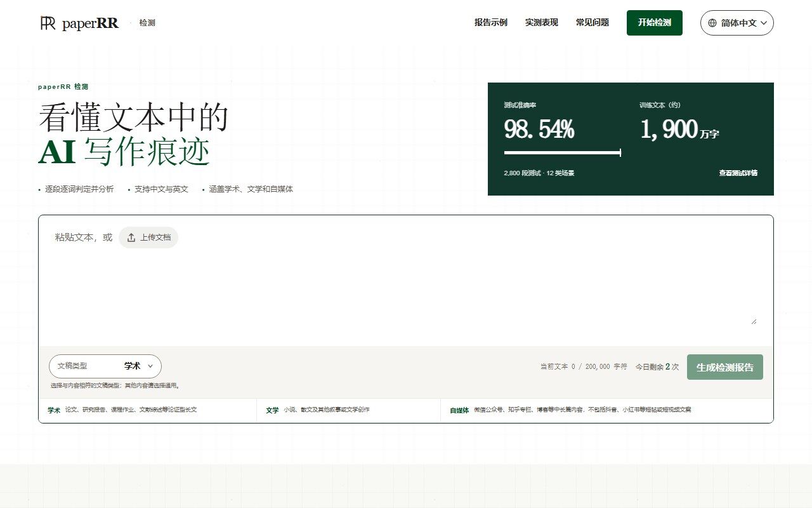The height and width of the screenshot is (508, 812).
Task: Click the 上传文档 button
Action: pos(148,237)
